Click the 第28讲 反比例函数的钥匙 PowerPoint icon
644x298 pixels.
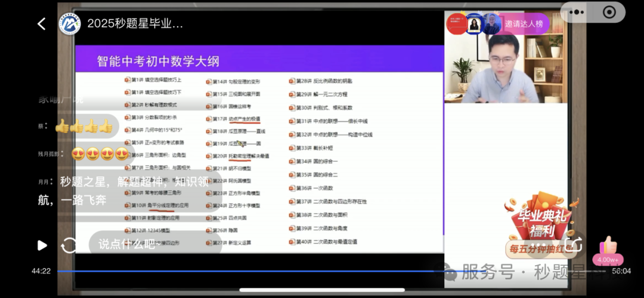click(x=292, y=81)
